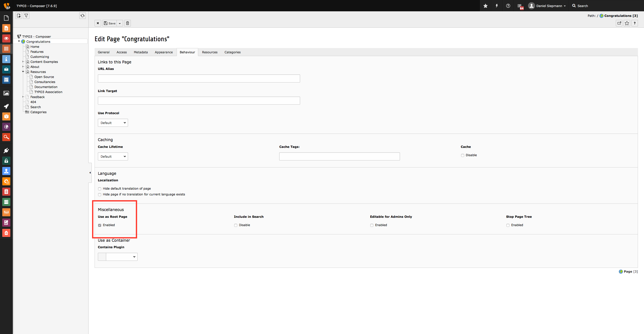Uncheck Use as Root Page Enabled
The height and width of the screenshot is (334, 644).
(x=100, y=225)
